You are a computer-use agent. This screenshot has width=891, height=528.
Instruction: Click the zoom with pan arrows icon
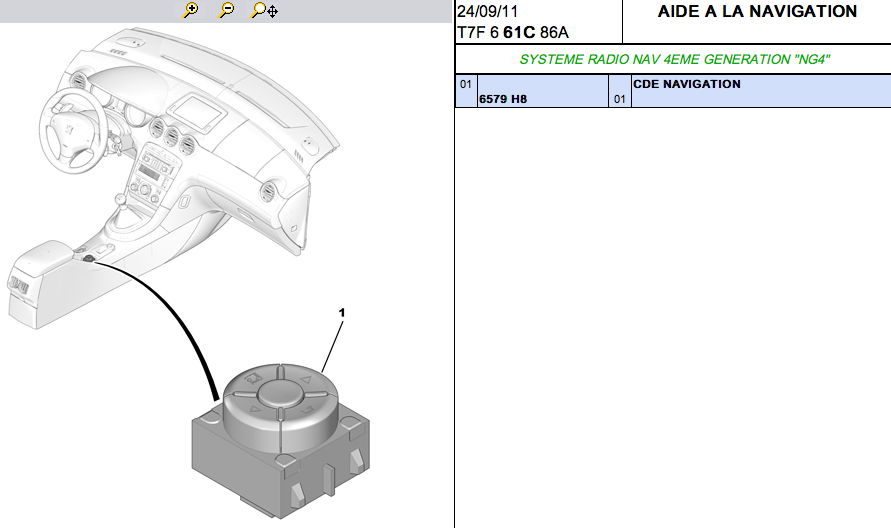point(265,11)
